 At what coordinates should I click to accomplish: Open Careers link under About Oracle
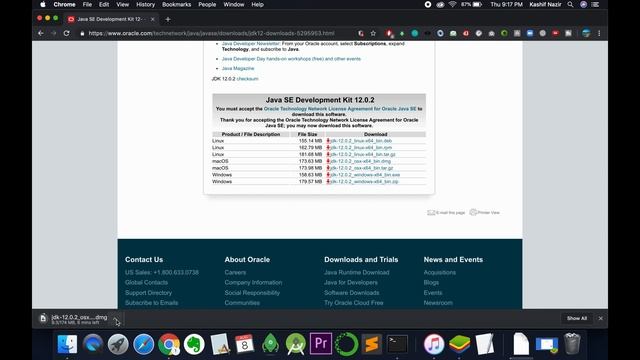click(235, 272)
